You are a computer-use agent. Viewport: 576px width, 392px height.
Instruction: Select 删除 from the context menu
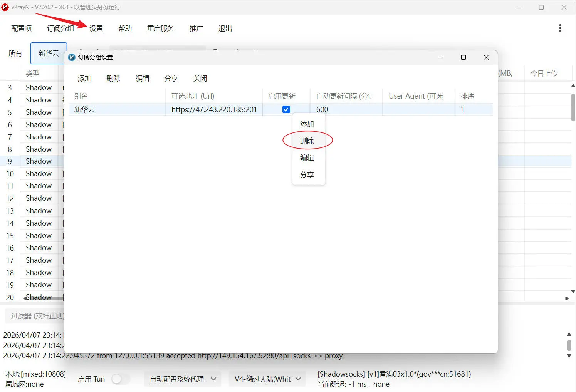pyautogui.click(x=307, y=140)
